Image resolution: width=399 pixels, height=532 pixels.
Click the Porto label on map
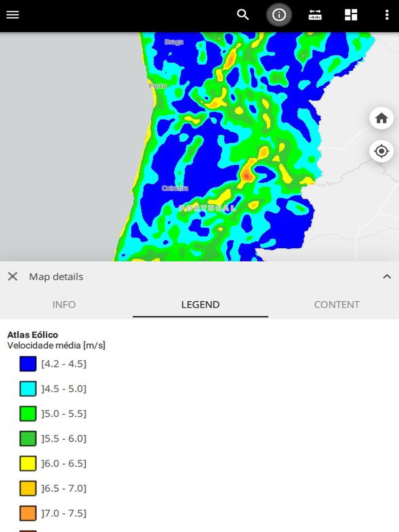click(x=158, y=86)
